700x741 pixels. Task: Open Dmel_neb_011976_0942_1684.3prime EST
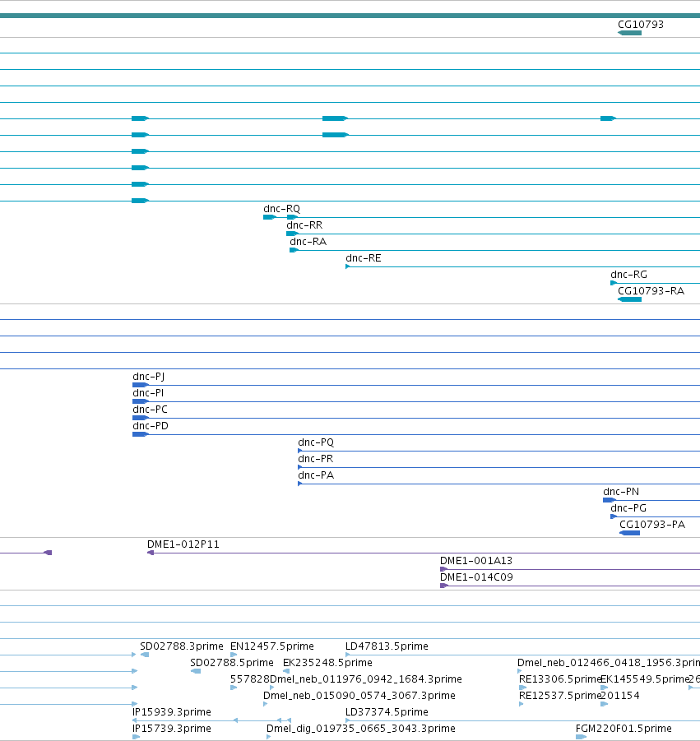[x=366, y=679]
